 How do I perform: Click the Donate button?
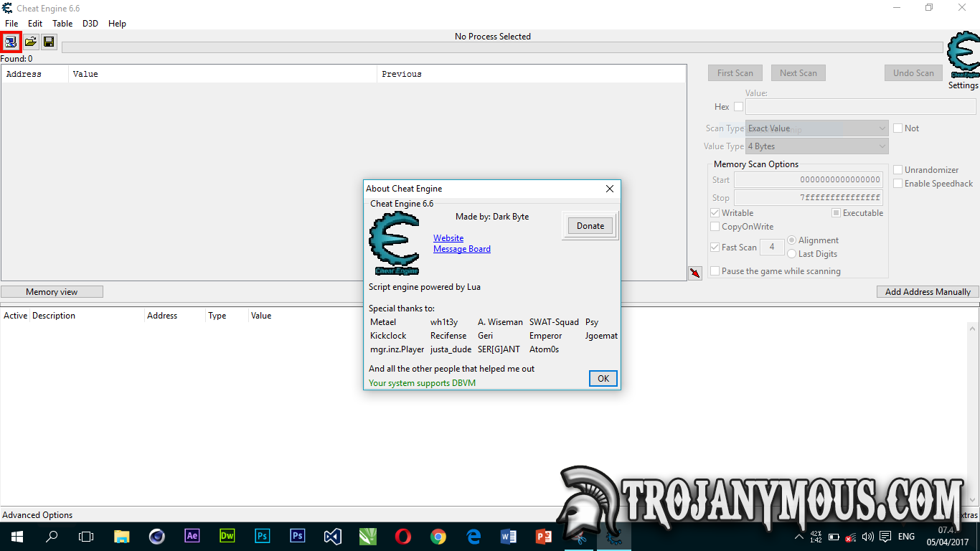(590, 225)
